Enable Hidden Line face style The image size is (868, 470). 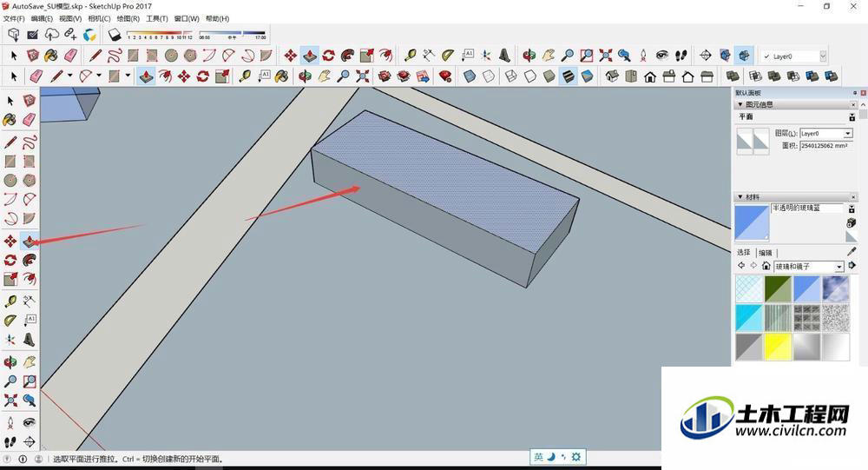(529, 76)
